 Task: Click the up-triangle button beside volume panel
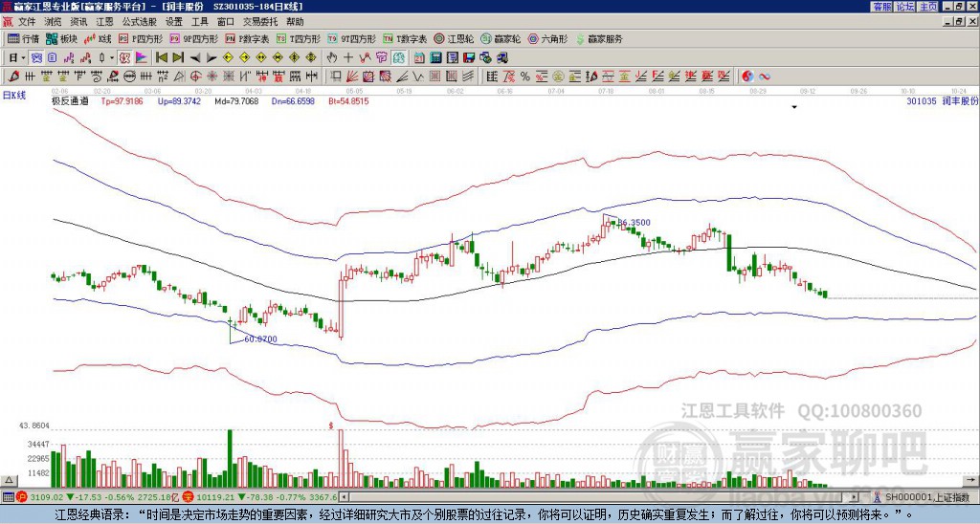click(8, 480)
